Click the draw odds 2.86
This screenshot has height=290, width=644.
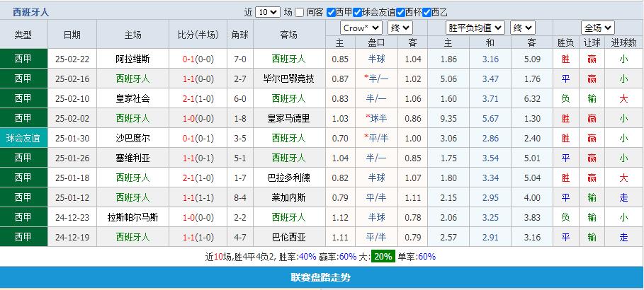(490, 138)
